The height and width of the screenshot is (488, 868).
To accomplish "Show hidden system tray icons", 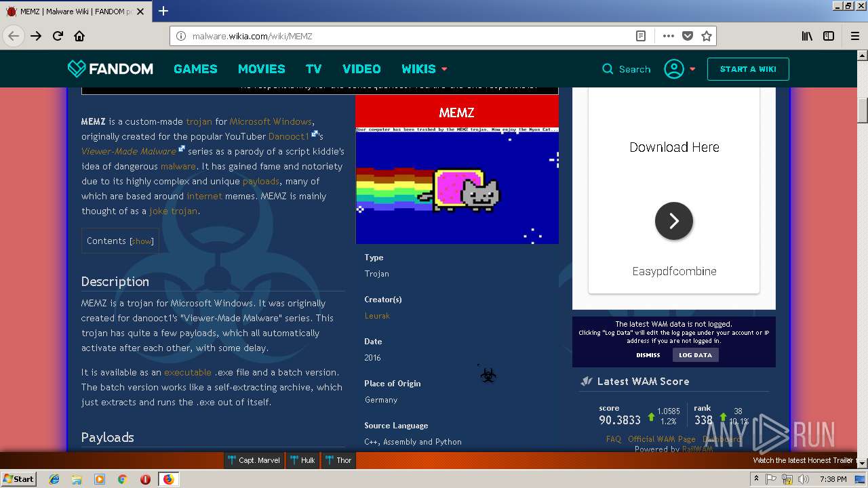I will tap(756, 479).
